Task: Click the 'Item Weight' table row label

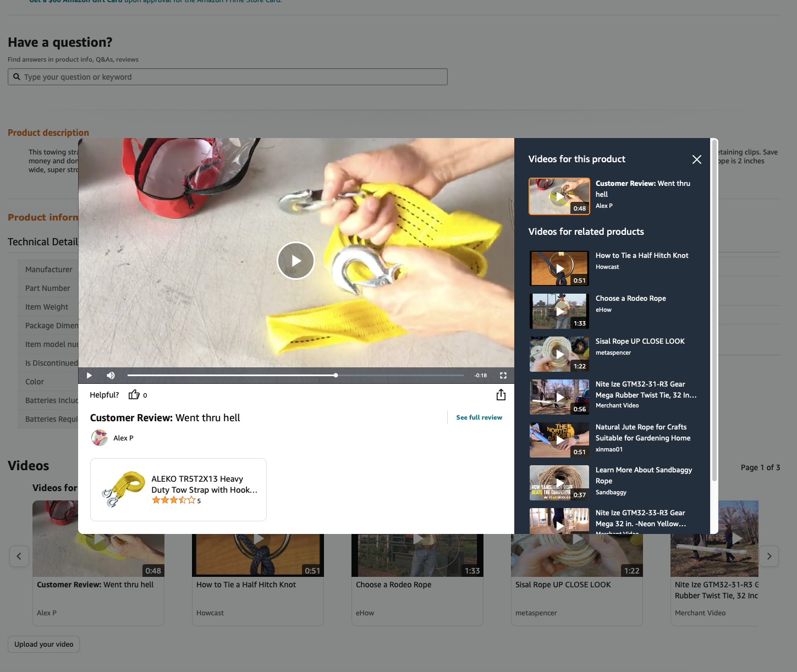Action: (47, 307)
